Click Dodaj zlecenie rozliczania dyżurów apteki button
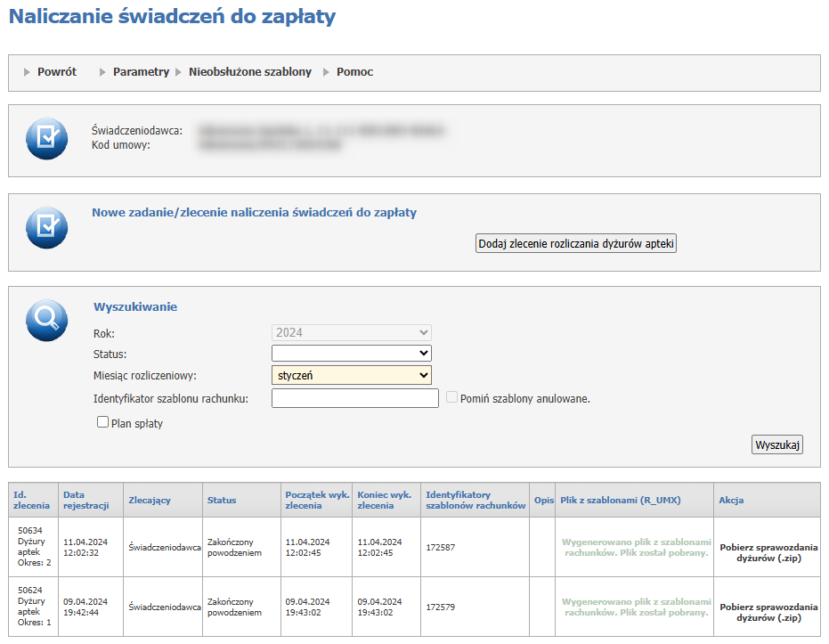This screenshot has width=829, height=644. (576, 244)
